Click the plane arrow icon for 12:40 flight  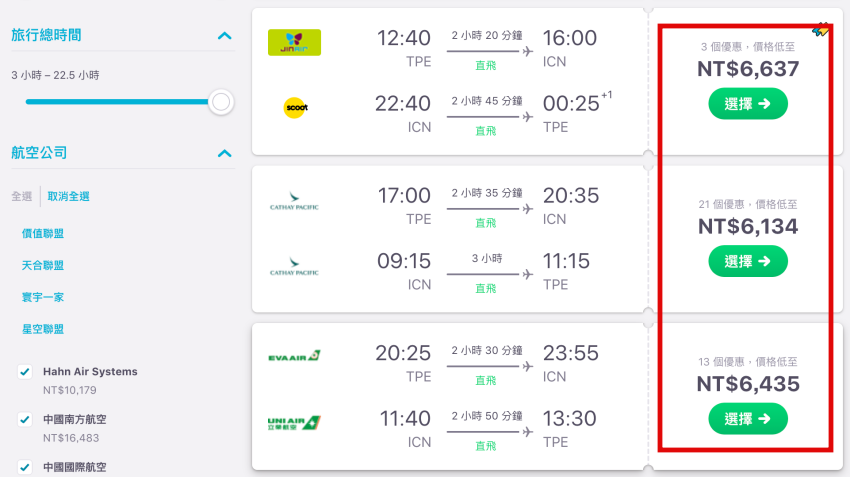[x=527, y=51]
